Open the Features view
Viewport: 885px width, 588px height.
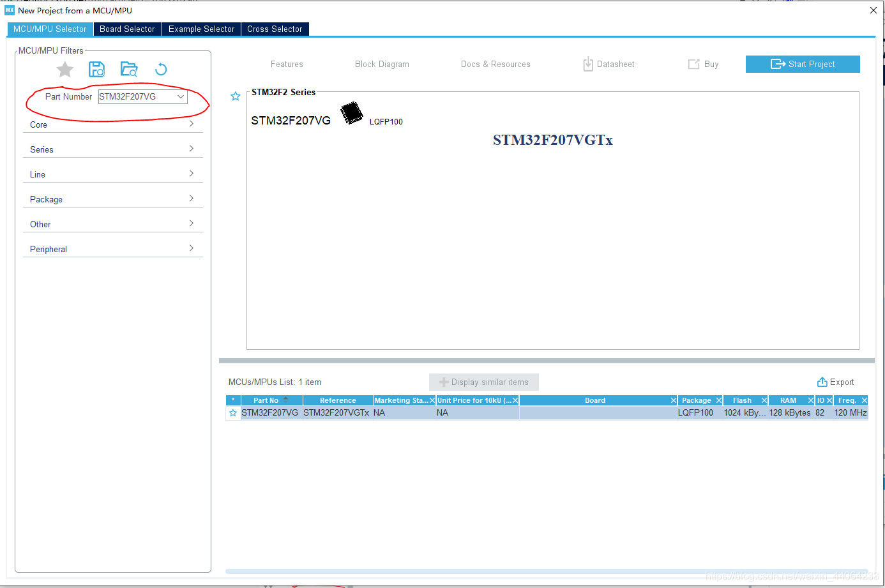(287, 64)
